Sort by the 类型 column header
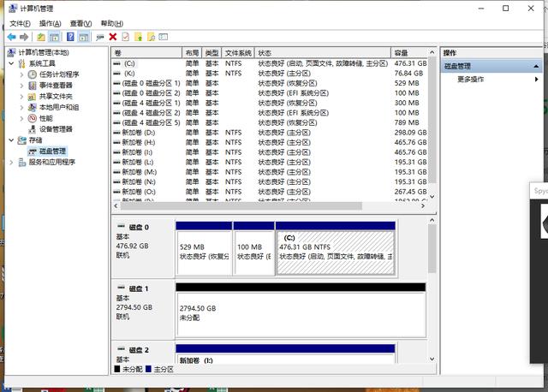Screen dimensions: 548x392 211,53
